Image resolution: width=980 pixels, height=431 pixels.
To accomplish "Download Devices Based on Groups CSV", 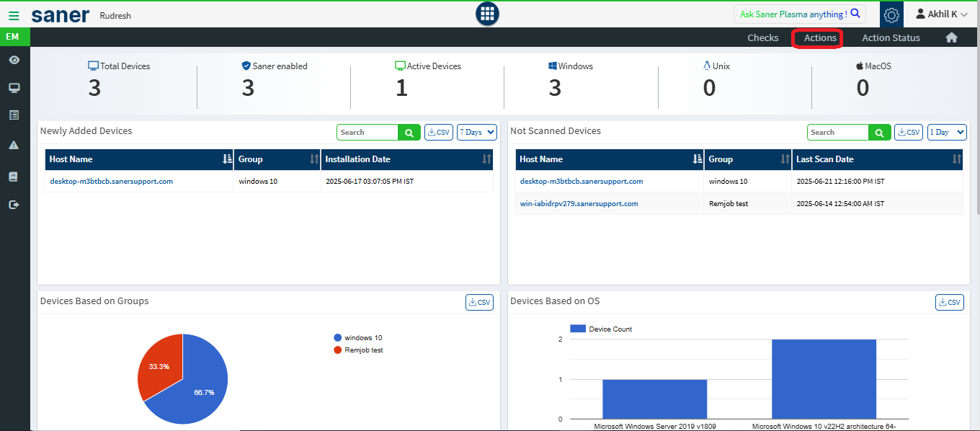I will [x=479, y=303].
